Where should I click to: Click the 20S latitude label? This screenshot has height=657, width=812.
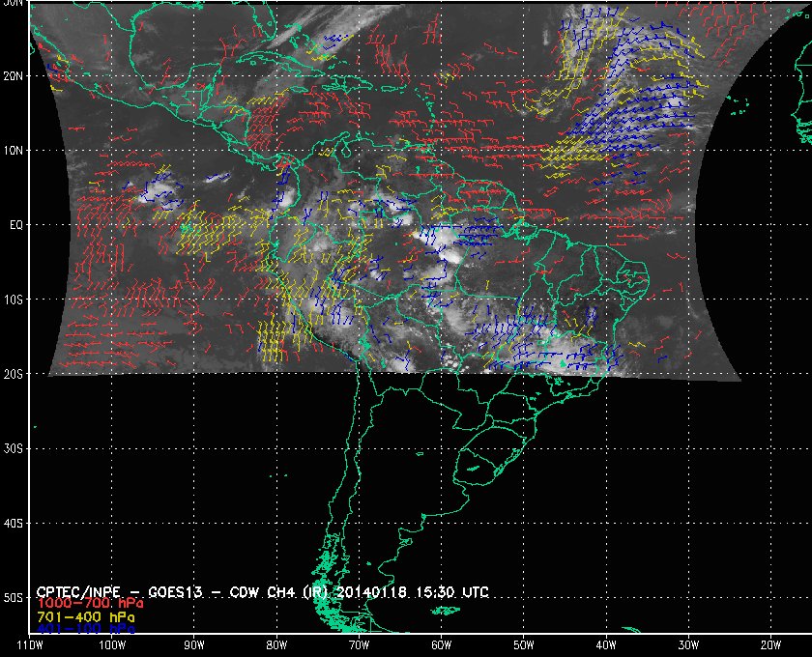(13, 374)
